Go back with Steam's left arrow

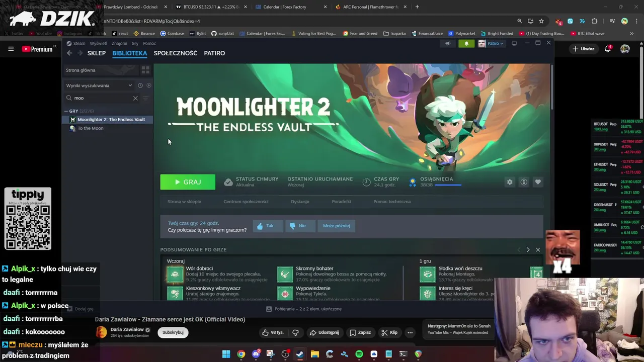point(69,53)
